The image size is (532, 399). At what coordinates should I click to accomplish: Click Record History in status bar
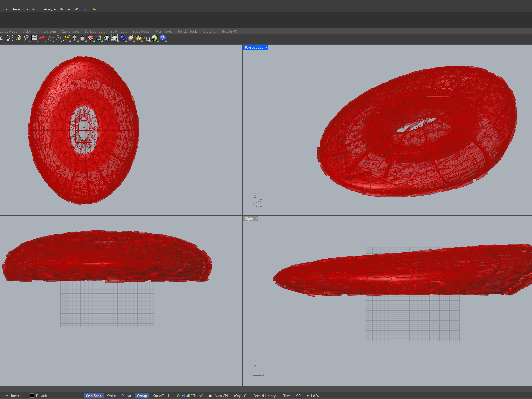click(x=264, y=396)
